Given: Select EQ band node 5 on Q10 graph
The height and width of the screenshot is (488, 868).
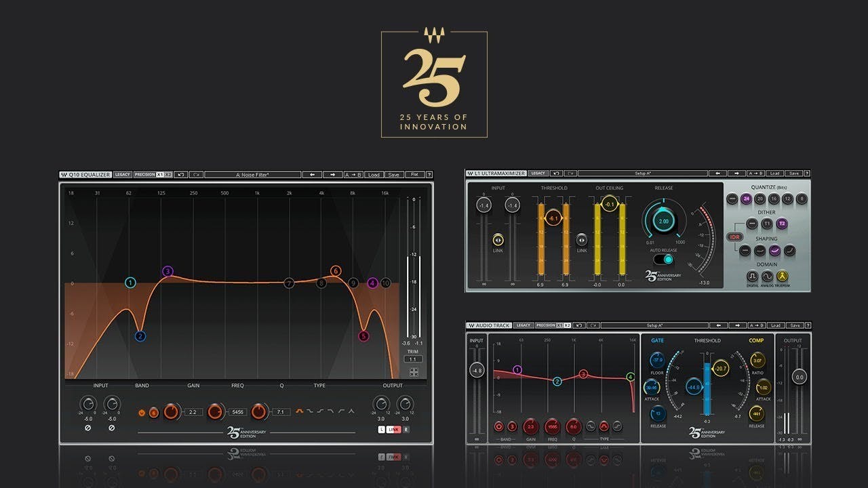Looking at the screenshot, I should (363, 336).
